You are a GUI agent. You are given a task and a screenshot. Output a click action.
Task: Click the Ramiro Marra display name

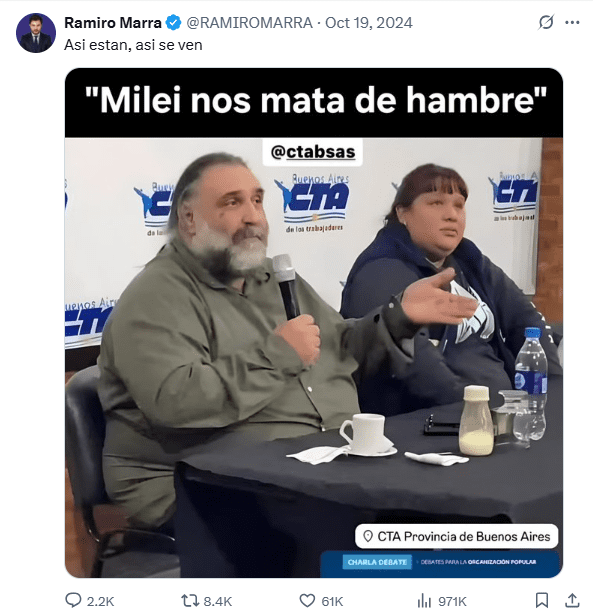[x=113, y=23]
